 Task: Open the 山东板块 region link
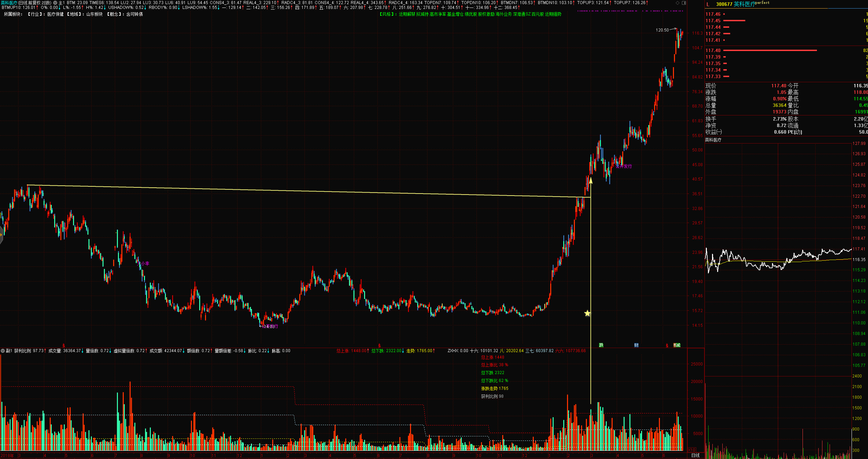click(94, 14)
